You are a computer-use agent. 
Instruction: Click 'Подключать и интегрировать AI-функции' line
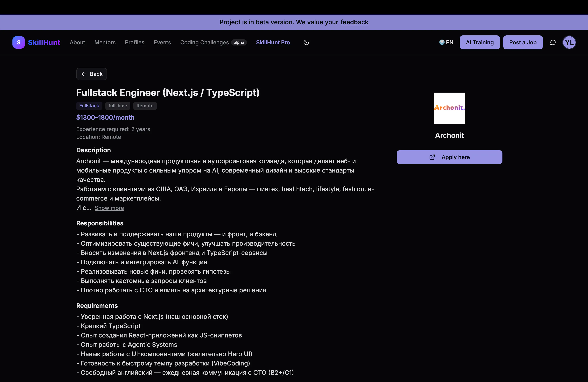pyautogui.click(x=142, y=262)
